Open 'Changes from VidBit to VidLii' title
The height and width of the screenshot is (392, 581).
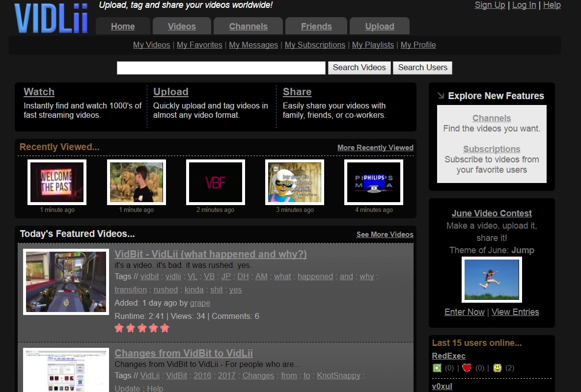(183, 353)
